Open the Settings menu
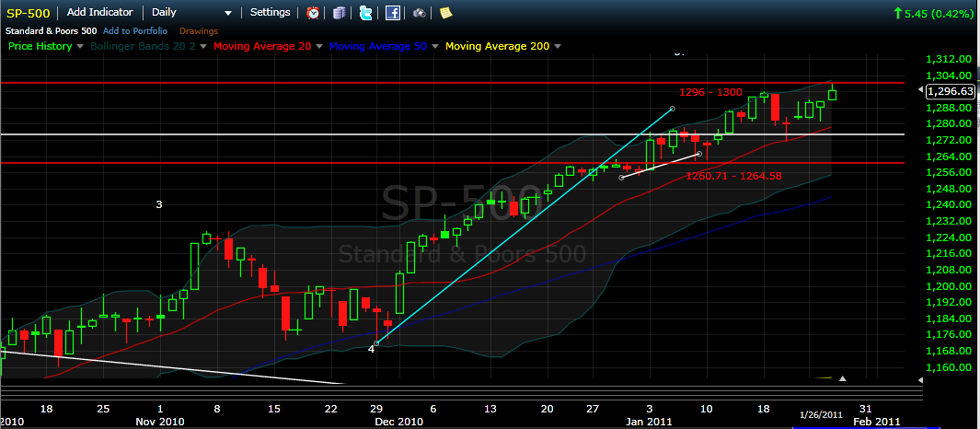980x429 pixels. click(270, 13)
